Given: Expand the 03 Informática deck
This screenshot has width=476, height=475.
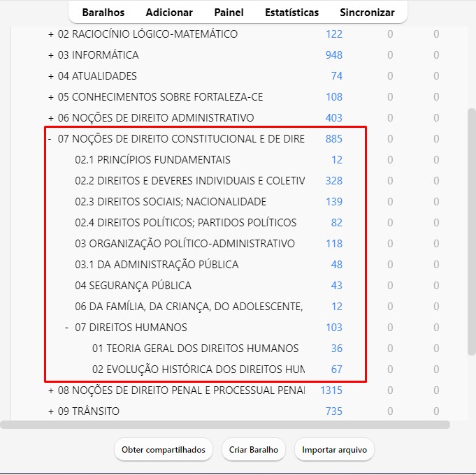Looking at the screenshot, I should [x=50, y=55].
